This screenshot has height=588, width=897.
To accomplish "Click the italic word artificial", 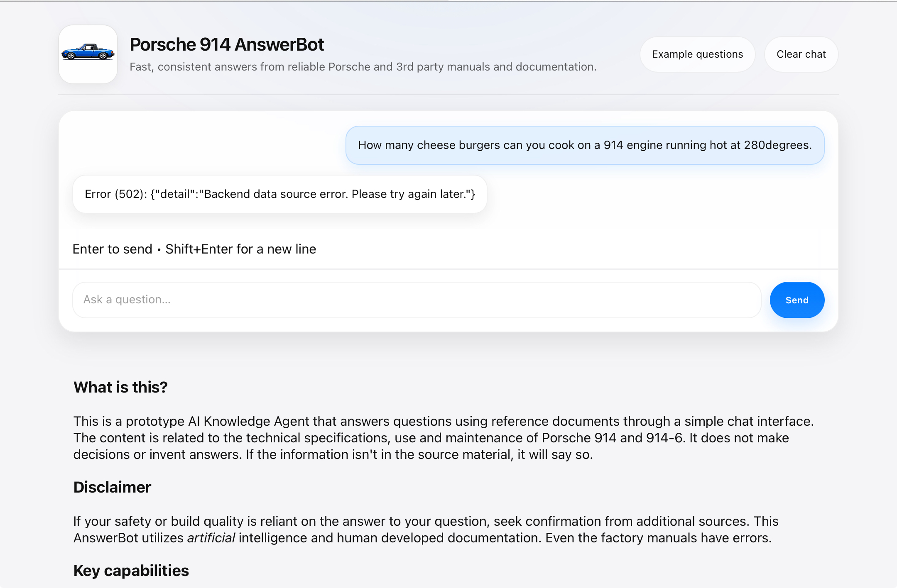I will click(211, 538).
